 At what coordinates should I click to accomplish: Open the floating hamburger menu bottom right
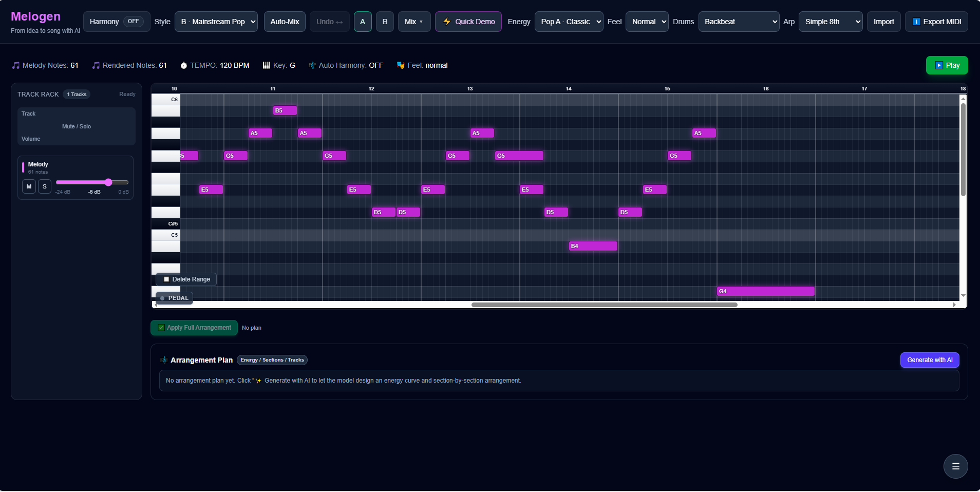point(955,466)
